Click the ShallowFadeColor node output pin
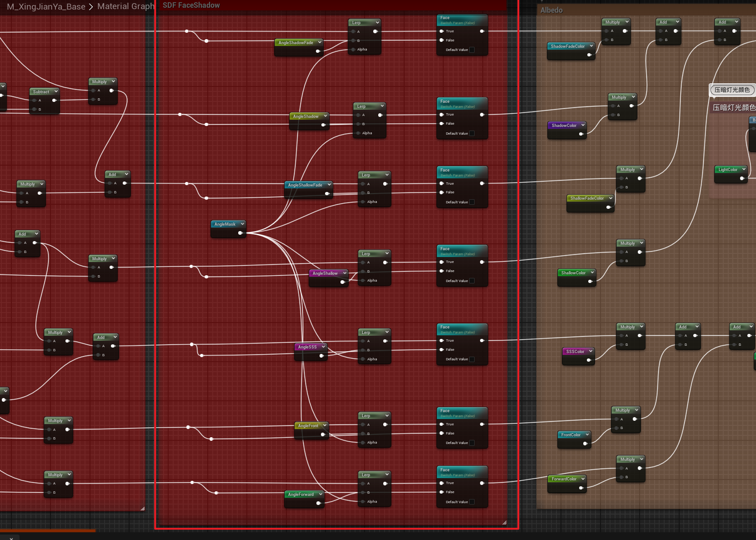Screen dimensions: 756x540 [608, 207]
